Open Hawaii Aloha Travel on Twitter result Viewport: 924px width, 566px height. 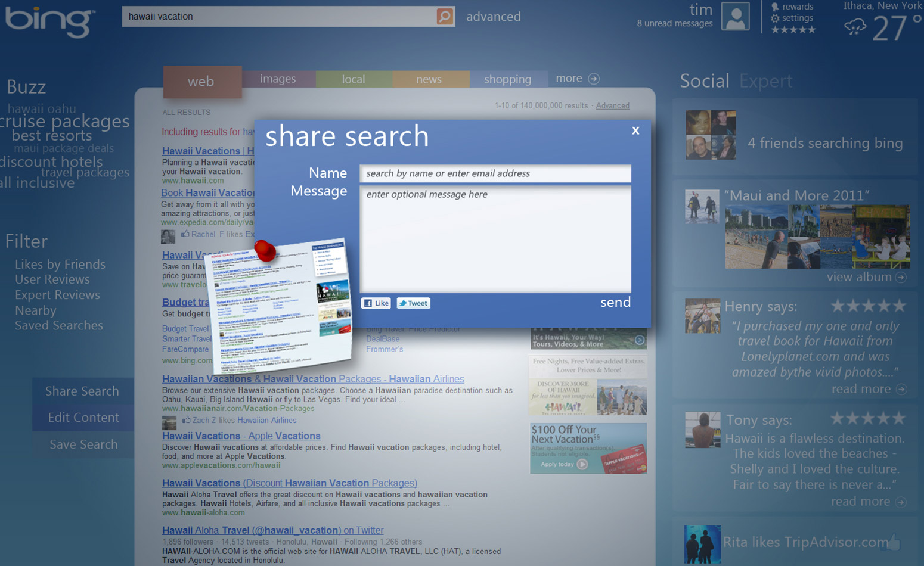click(273, 530)
